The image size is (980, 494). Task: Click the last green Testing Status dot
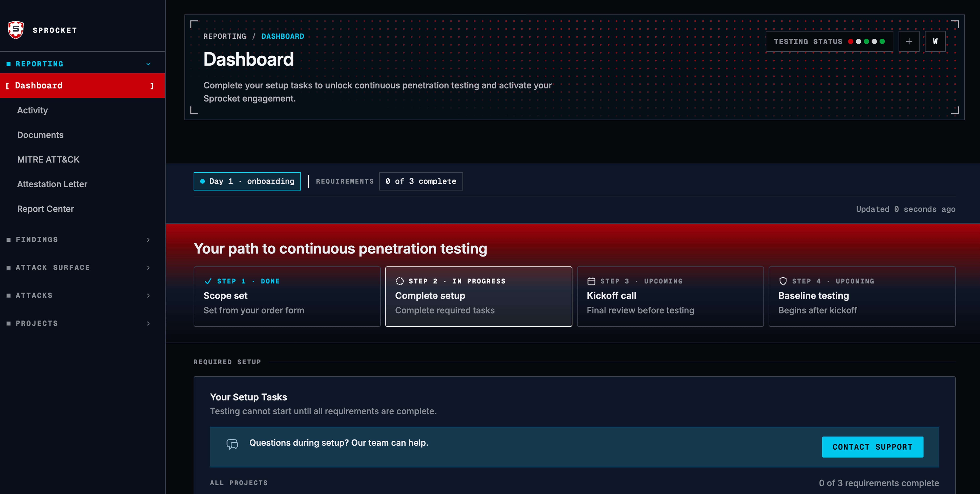tap(882, 42)
